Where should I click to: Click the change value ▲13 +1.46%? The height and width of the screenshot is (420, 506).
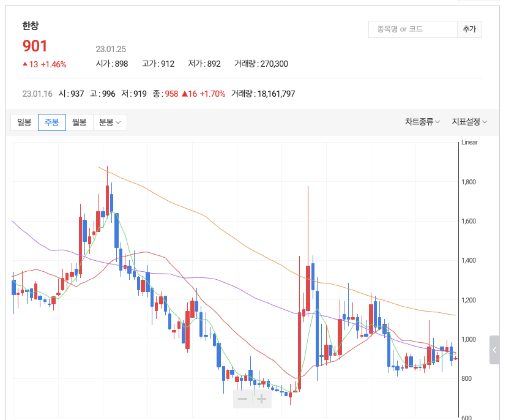click(45, 64)
